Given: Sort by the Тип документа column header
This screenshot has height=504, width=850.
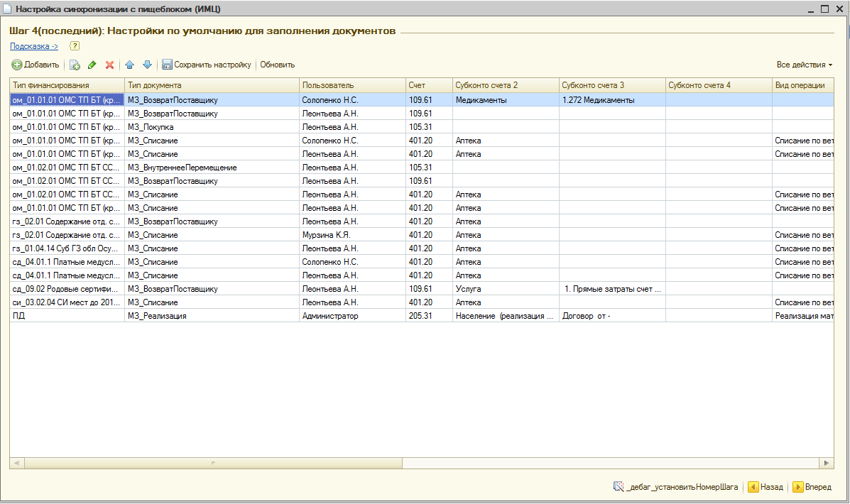Looking at the screenshot, I should (x=212, y=85).
